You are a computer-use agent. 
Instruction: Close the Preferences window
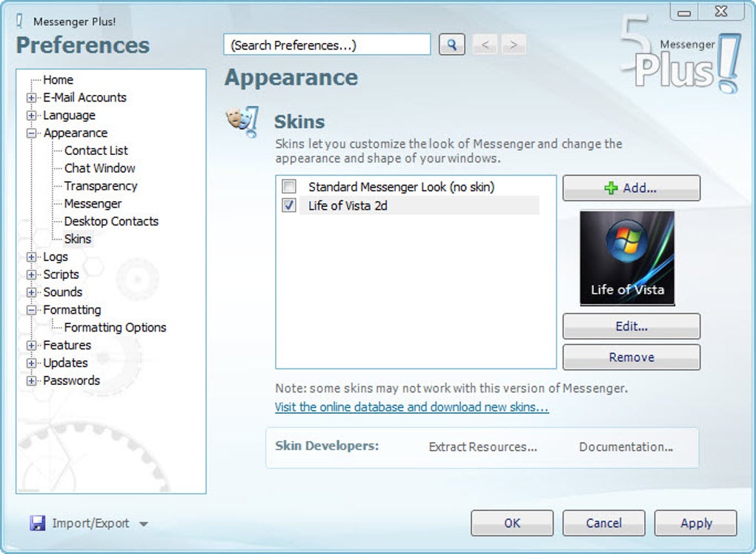tap(721, 11)
